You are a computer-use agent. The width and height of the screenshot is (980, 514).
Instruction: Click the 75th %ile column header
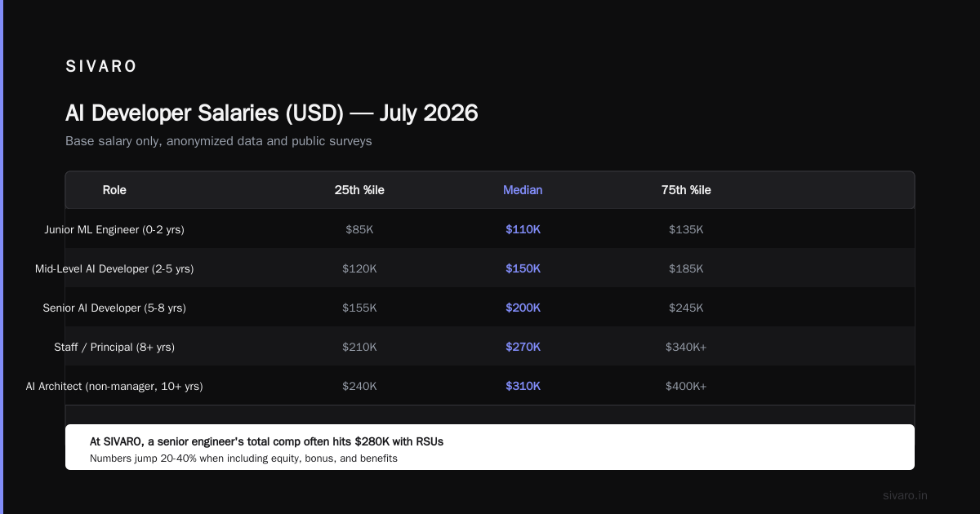pos(686,190)
